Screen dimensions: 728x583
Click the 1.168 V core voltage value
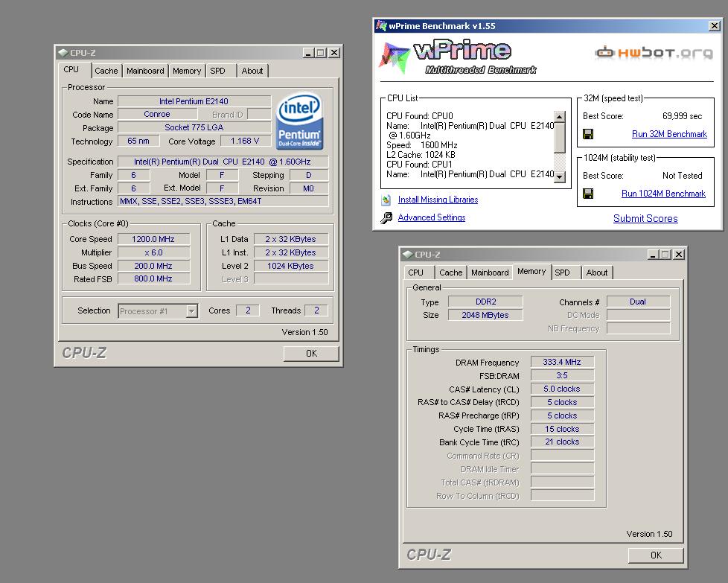coord(245,141)
